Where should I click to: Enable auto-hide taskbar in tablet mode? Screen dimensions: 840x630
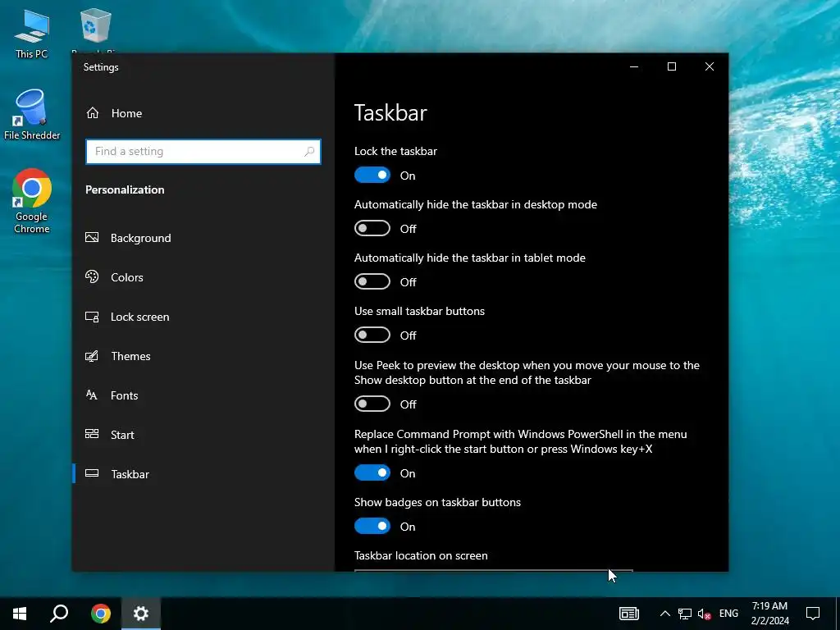pyautogui.click(x=372, y=282)
